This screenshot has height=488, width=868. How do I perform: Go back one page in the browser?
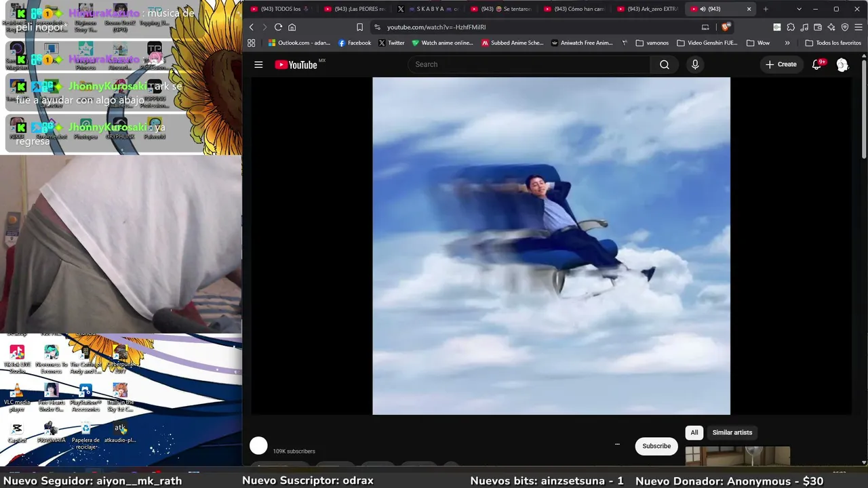252,27
